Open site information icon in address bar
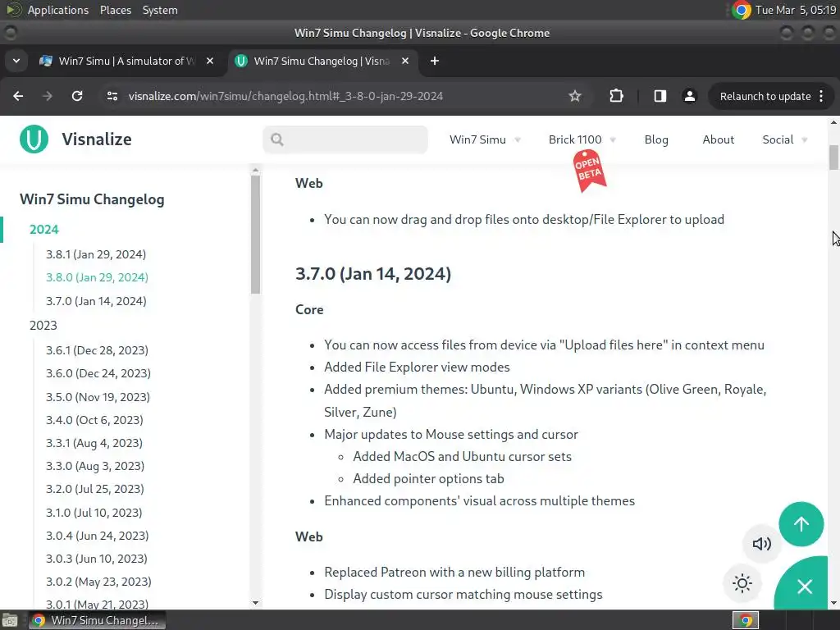Viewport: 840px width, 630px height. [x=112, y=96]
